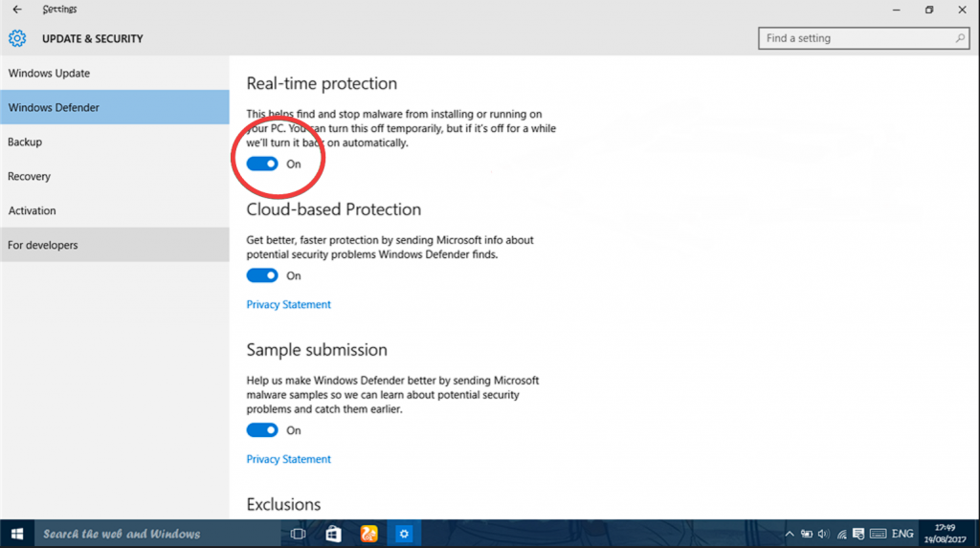This screenshot has height=548, width=980.
Task: Open Privacy Statement under Cloud-based Protection
Action: click(x=288, y=305)
